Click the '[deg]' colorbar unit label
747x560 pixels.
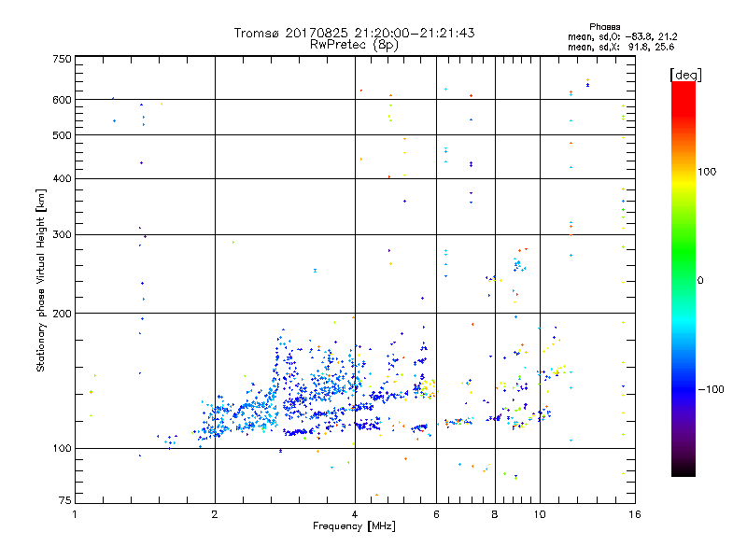(x=685, y=75)
